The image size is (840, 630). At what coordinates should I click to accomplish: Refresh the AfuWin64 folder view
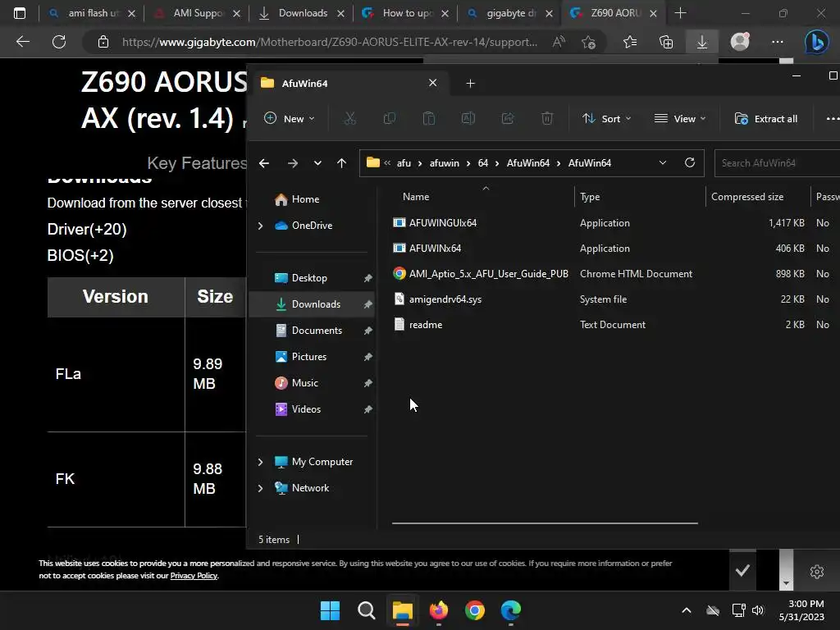(x=690, y=162)
